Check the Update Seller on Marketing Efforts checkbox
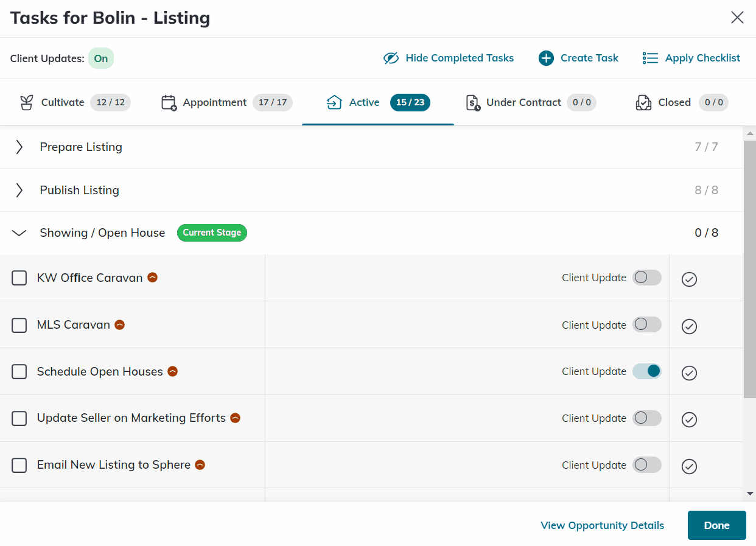The image size is (756, 546). [x=19, y=419]
